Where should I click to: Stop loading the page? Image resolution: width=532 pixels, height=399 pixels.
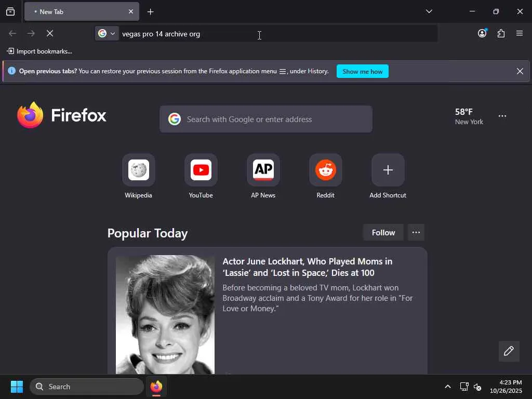click(x=50, y=33)
